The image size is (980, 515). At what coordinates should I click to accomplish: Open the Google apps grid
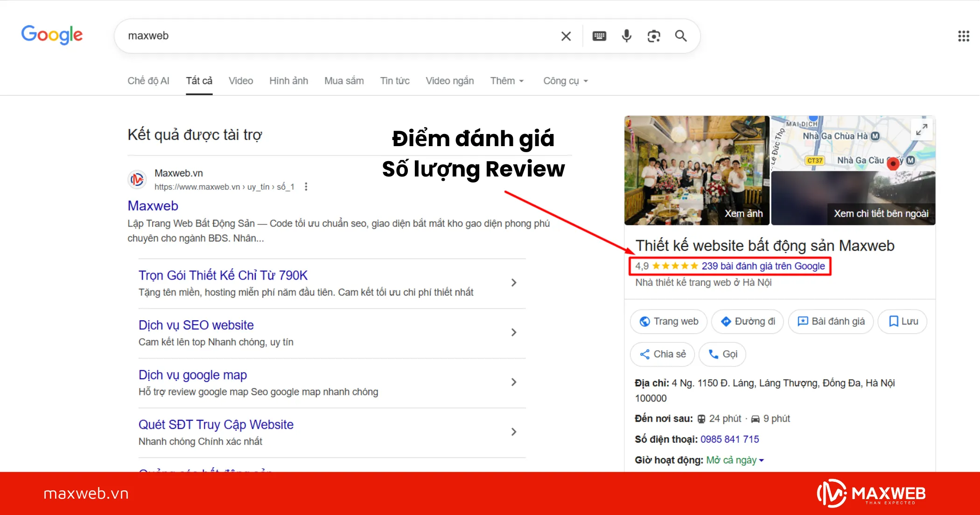pos(963,35)
